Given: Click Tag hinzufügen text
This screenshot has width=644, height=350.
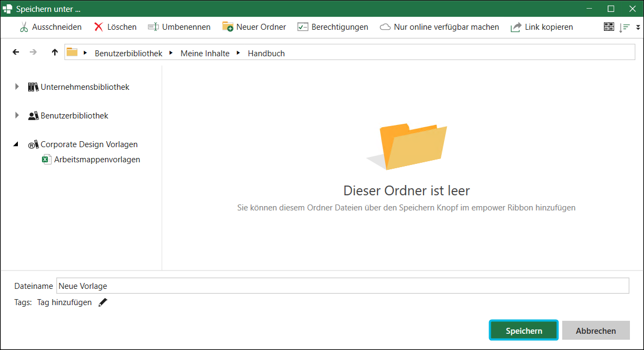Looking at the screenshot, I should (64, 302).
